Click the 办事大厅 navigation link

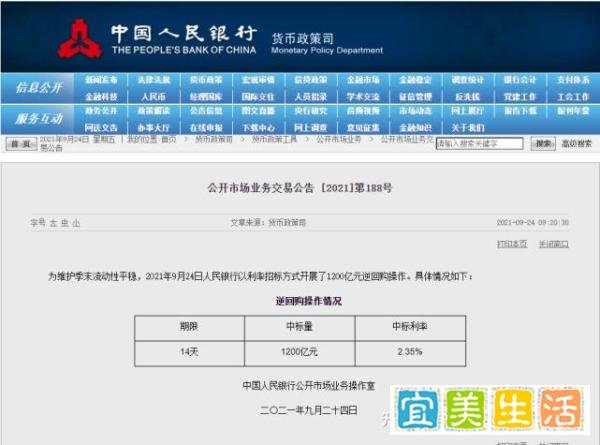pos(154,128)
